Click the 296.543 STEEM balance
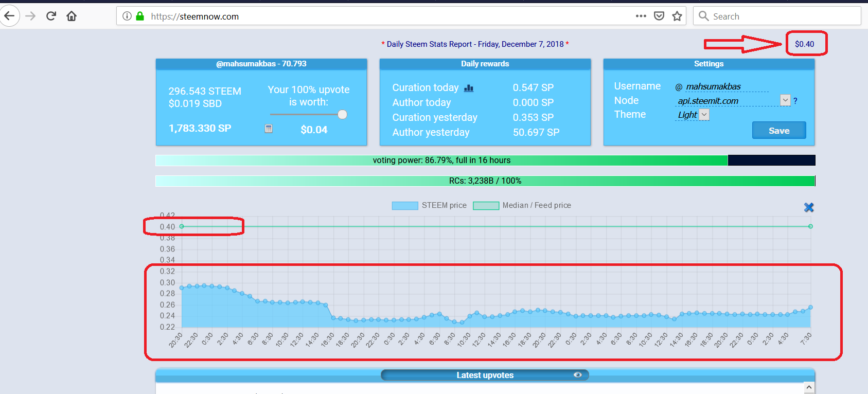The width and height of the screenshot is (868, 394). (x=205, y=91)
